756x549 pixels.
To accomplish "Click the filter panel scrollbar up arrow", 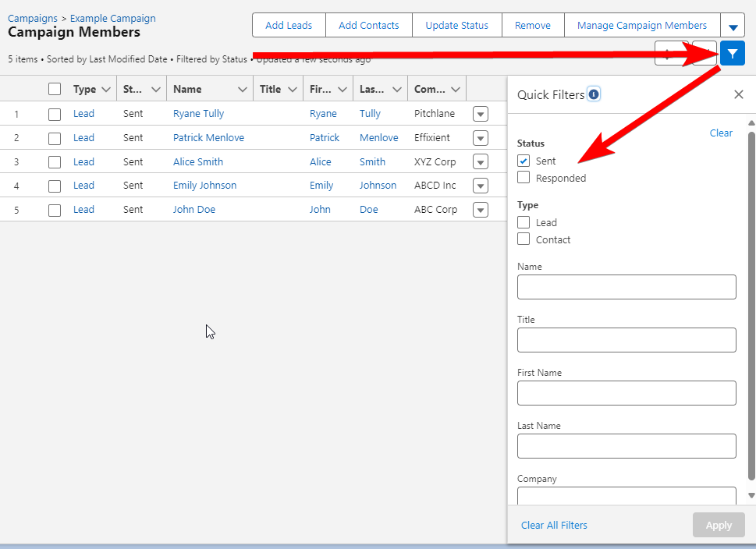I will coord(751,123).
